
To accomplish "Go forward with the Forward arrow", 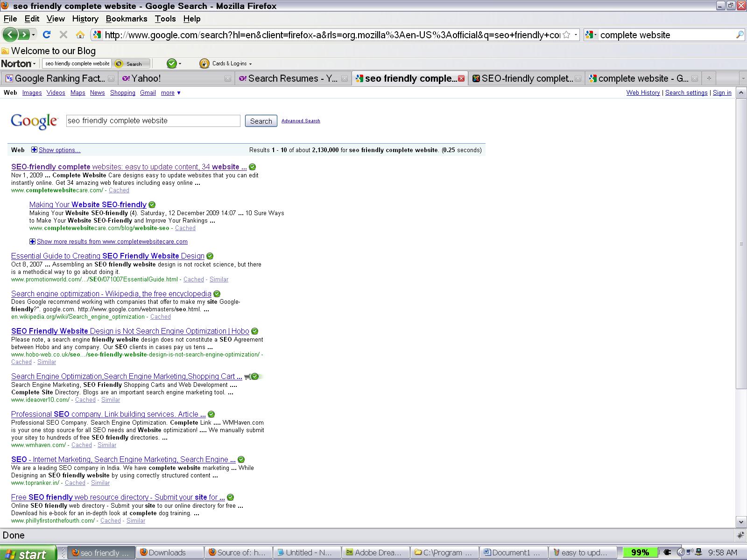I will [23, 35].
